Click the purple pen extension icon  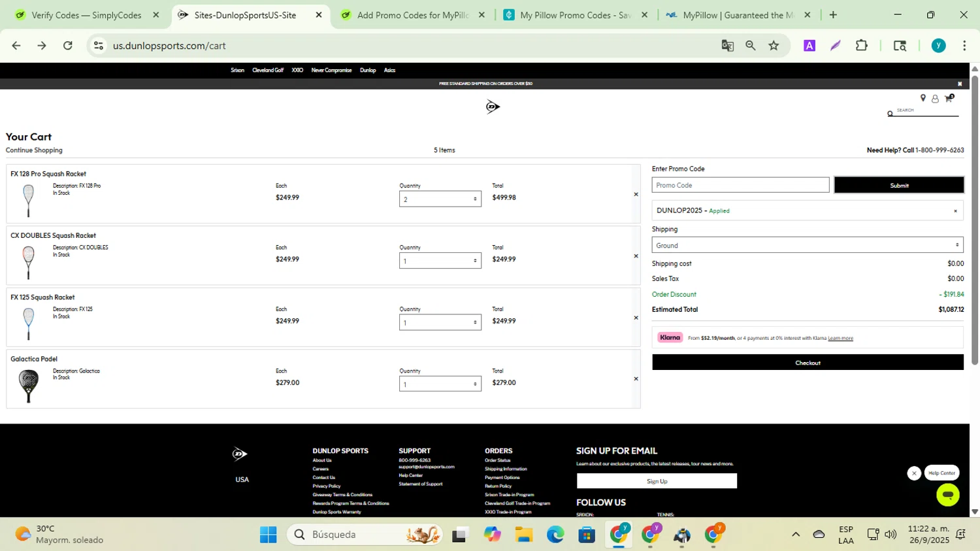point(835,46)
